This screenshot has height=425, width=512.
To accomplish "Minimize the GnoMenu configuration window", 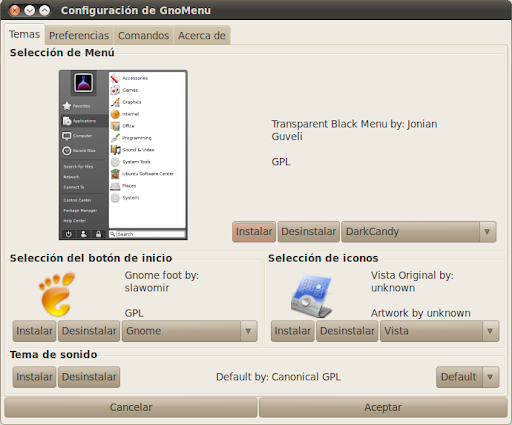I will (x=30, y=10).
